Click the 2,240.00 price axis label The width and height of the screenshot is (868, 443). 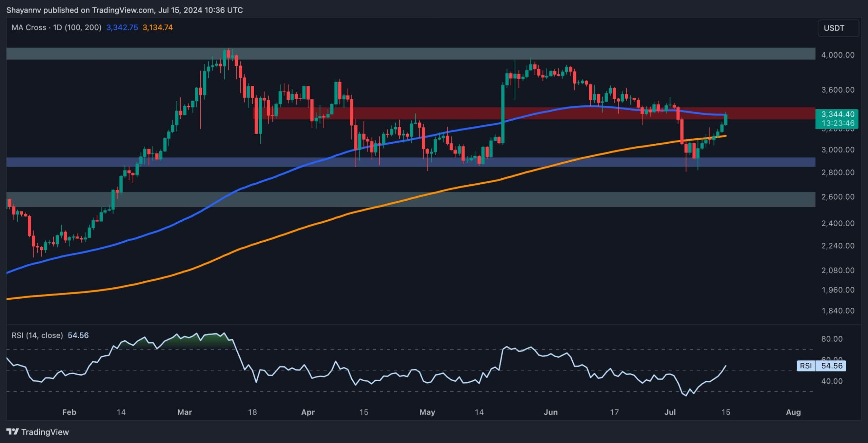[x=837, y=246]
